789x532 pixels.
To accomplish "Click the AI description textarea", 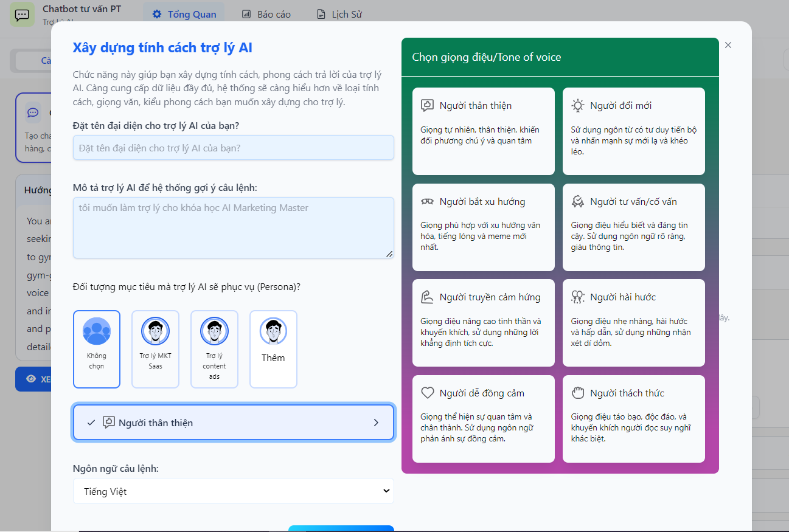I will [233, 227].
